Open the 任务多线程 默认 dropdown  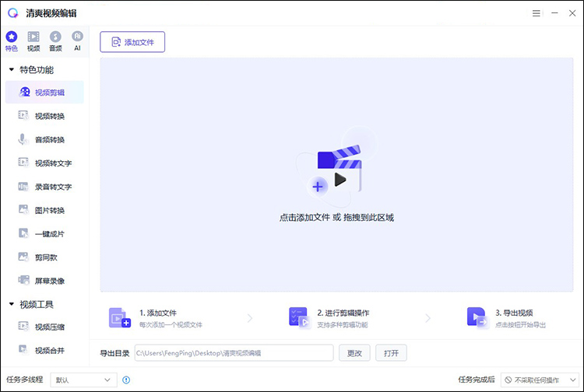(83, 380)
